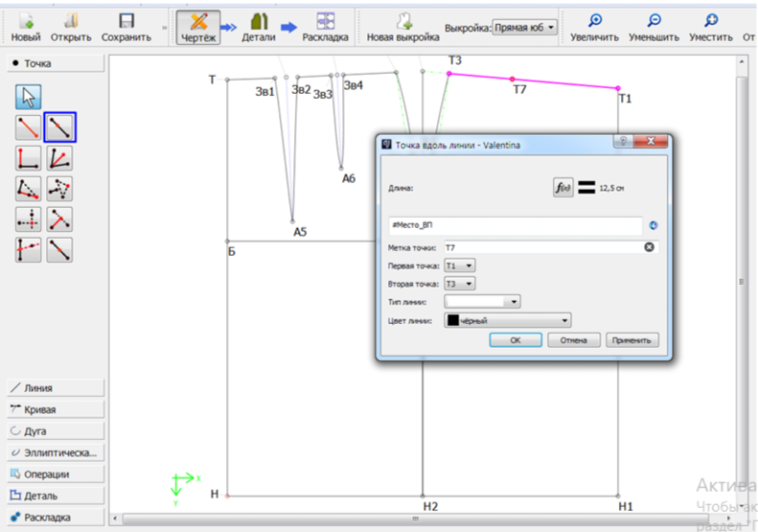This screenshot has width=758, height=532.
Task: Apply changes with Применить
Action: click(632, 340)
